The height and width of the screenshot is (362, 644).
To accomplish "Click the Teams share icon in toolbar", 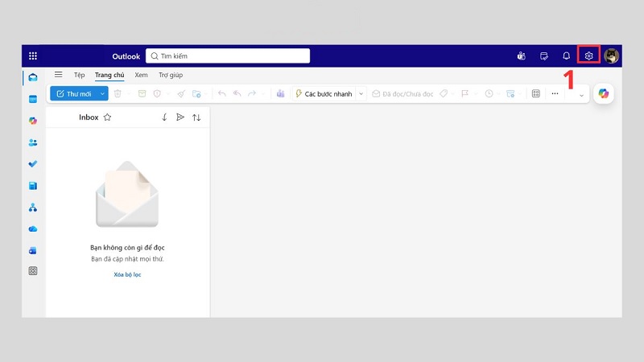I will point(280,93).
